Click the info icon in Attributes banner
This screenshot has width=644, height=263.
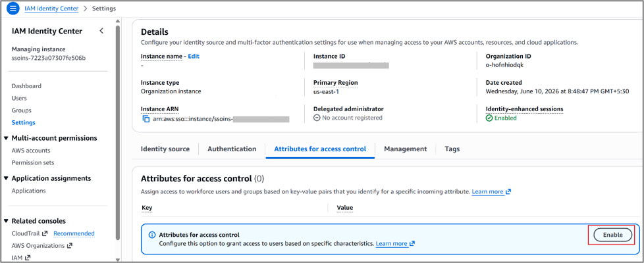point(152,235)
